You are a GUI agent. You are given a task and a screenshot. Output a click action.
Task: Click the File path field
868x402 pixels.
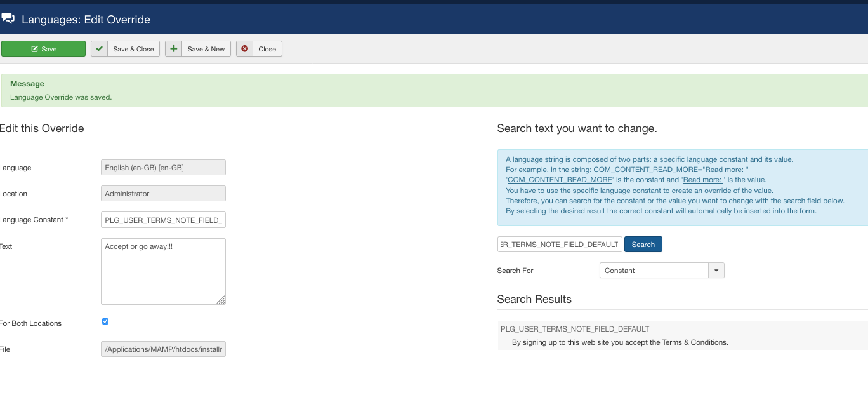coord(163,349)
